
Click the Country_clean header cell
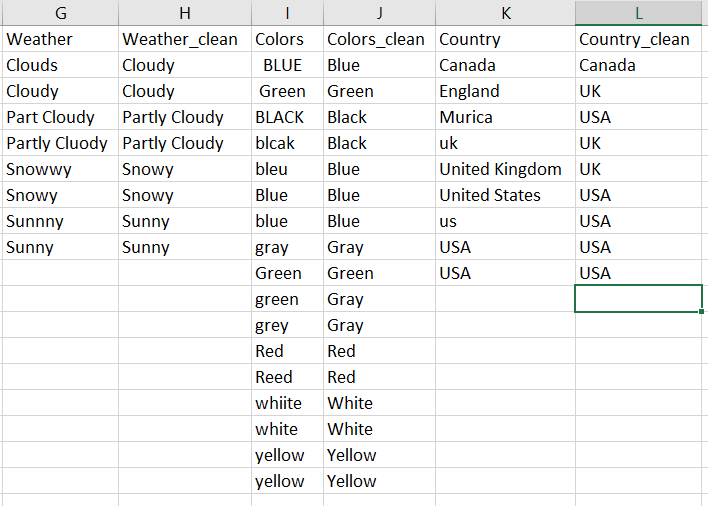634,40
